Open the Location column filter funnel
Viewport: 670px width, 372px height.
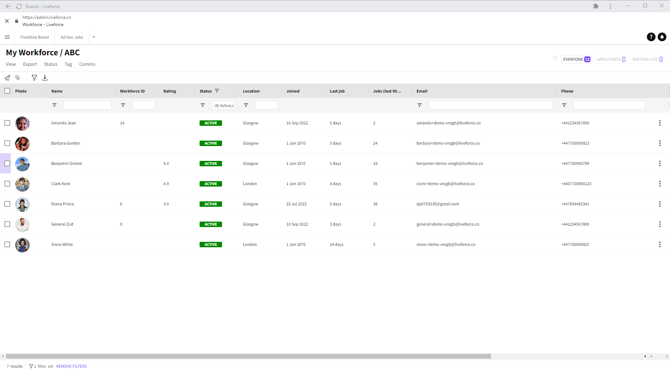coord(246,105)
